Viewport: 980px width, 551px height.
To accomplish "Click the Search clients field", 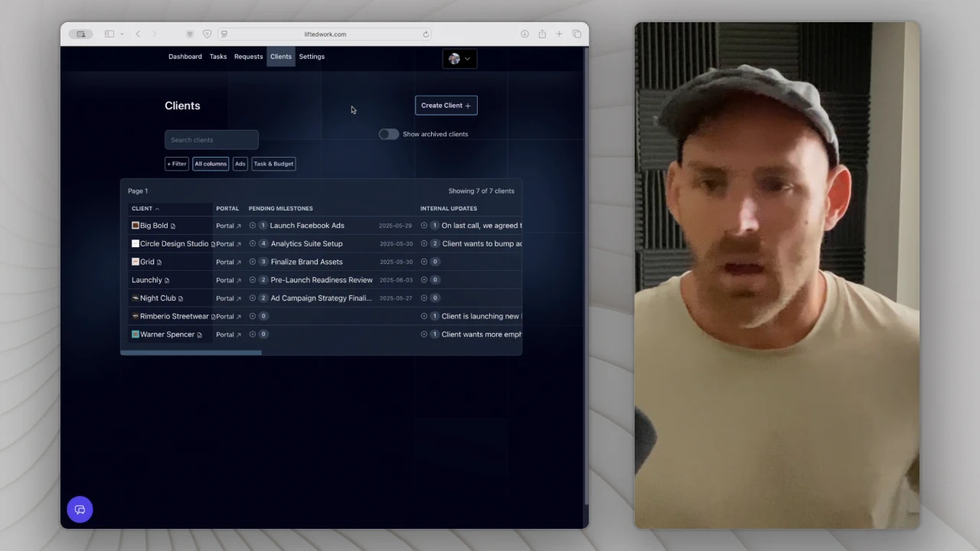I will coord(211,140).
